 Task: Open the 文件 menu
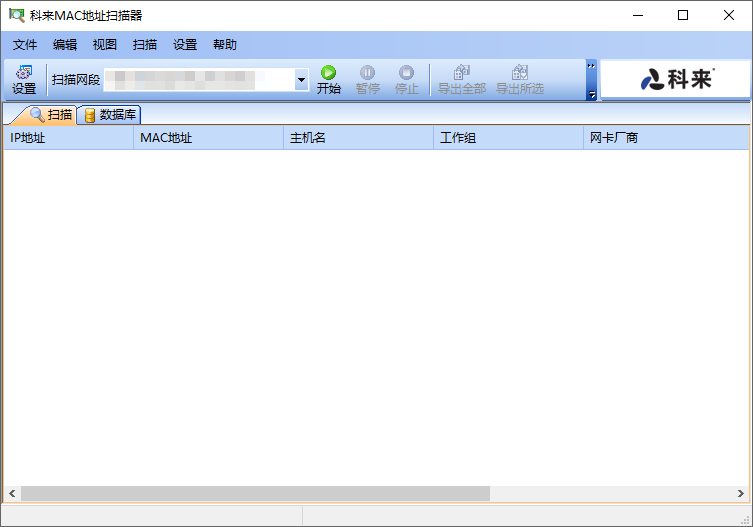(x=24, y=45)
